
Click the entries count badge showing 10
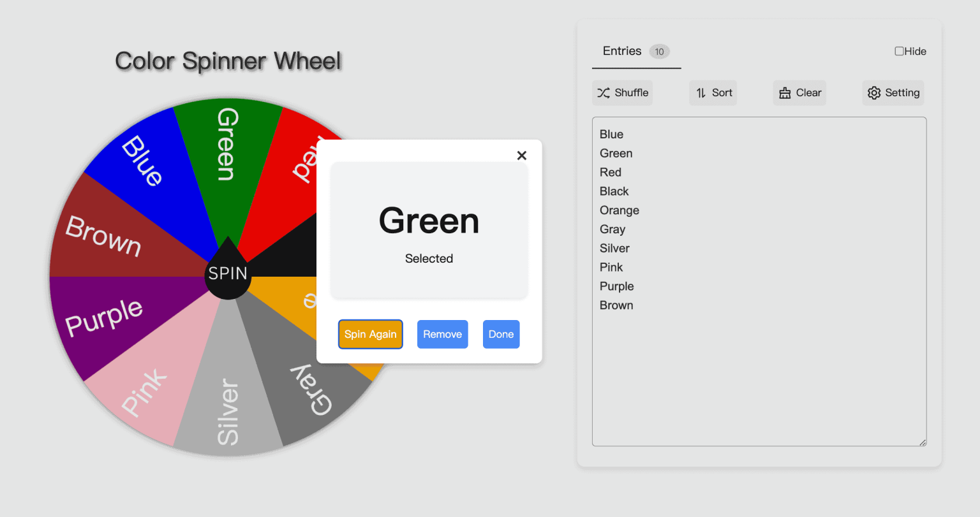click(659, 52)
